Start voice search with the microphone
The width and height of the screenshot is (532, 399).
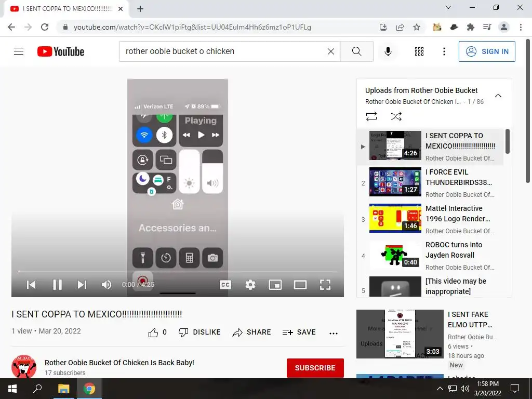388,51
